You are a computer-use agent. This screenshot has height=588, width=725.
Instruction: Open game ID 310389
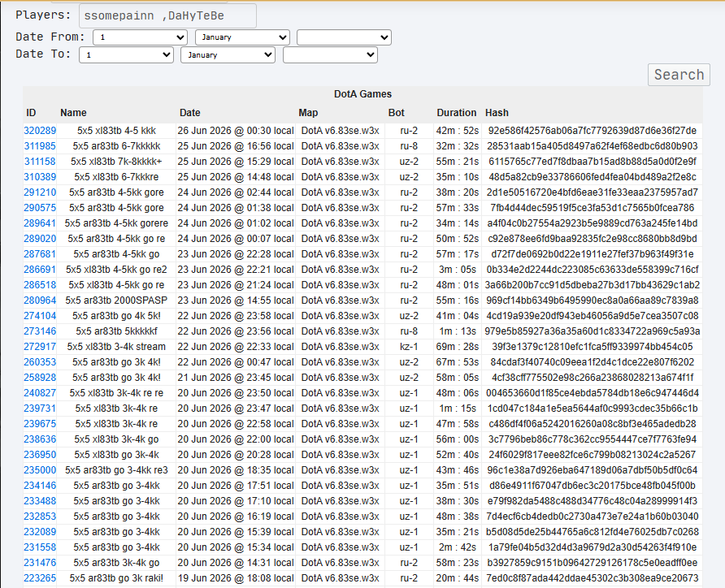pyautogui.click(x=40, y=177)
